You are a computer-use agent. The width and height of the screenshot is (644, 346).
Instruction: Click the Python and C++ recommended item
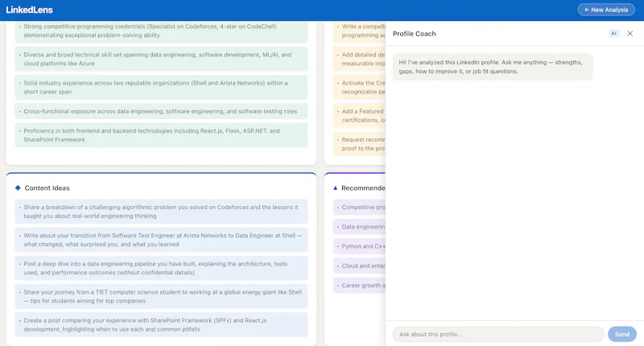(x=359, y=246)
